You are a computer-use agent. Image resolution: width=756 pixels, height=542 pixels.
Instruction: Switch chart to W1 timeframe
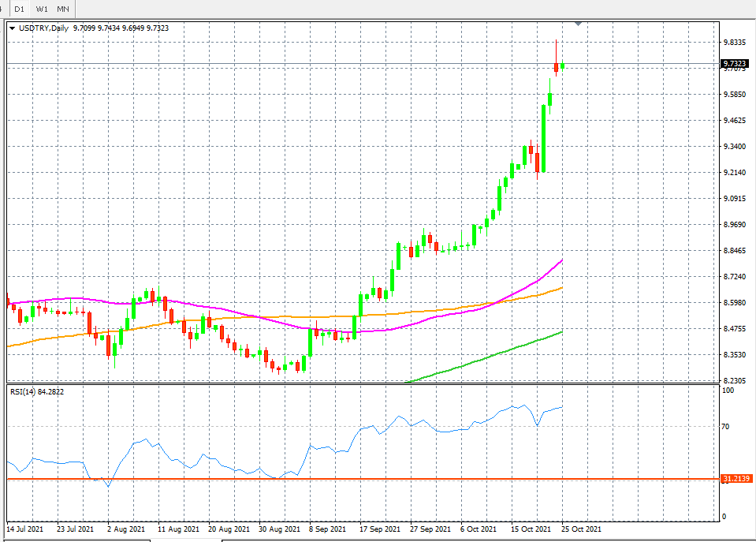(x=42, y=9)
